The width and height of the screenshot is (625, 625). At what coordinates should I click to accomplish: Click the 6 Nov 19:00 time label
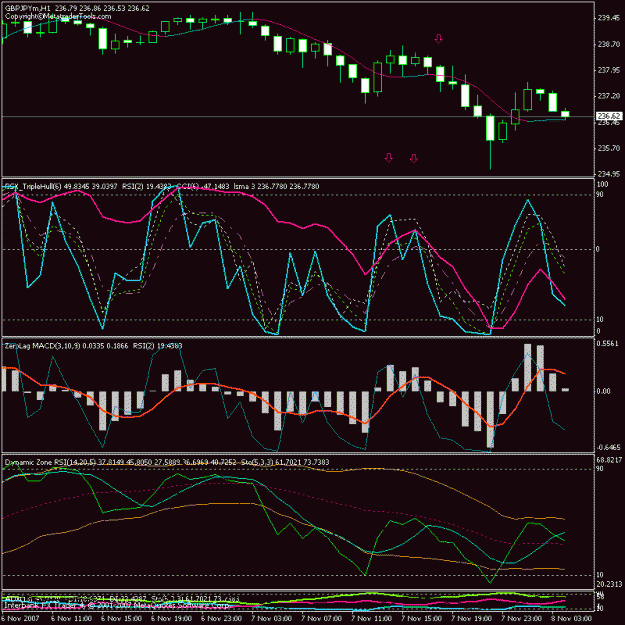pos(172,618)
